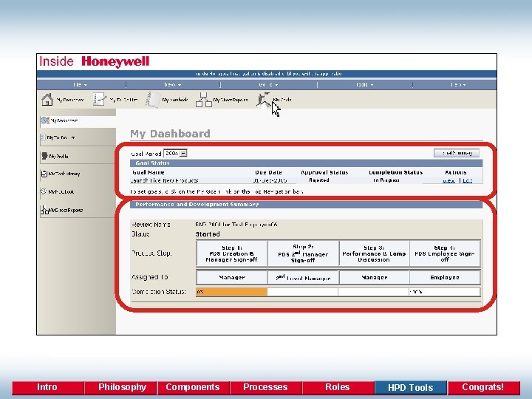Go to the Philosophy section tab
Image resolution: width=532 pixels, height=399 pixels.
[x=122, y=387]
